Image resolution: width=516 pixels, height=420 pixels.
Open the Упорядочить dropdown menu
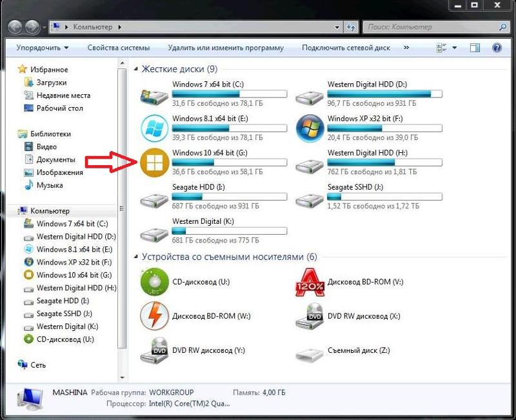tap(43, 48)
